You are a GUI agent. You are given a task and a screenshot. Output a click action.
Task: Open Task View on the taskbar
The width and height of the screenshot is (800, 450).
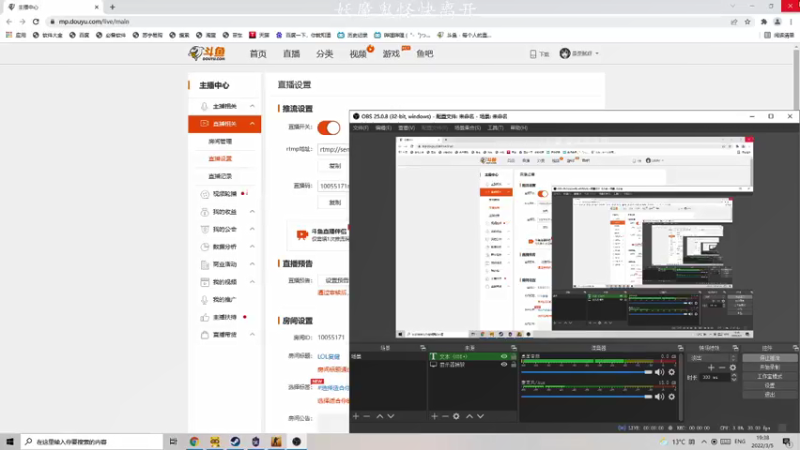pos(173,441)
